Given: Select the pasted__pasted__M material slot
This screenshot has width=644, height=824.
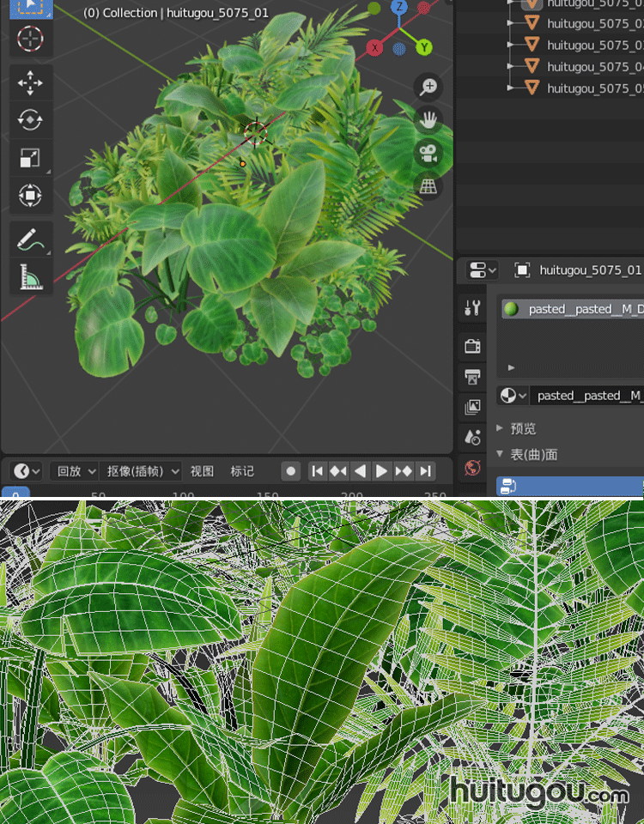Looking at the screenshot, I should click(571, 309).
